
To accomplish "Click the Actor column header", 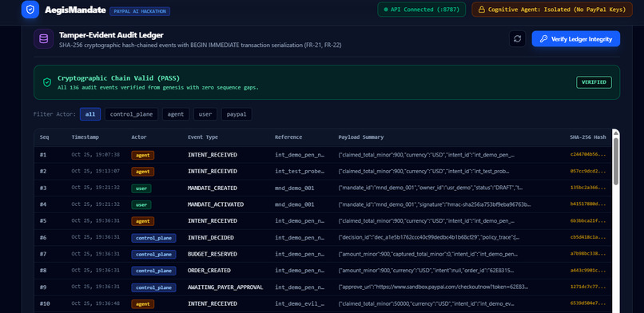I will pyautogui.click(x=139, y=137).
